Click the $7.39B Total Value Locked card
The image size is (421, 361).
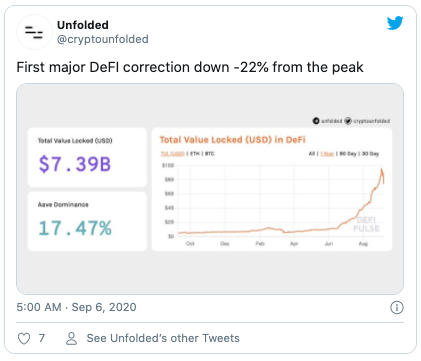point(87,157)
